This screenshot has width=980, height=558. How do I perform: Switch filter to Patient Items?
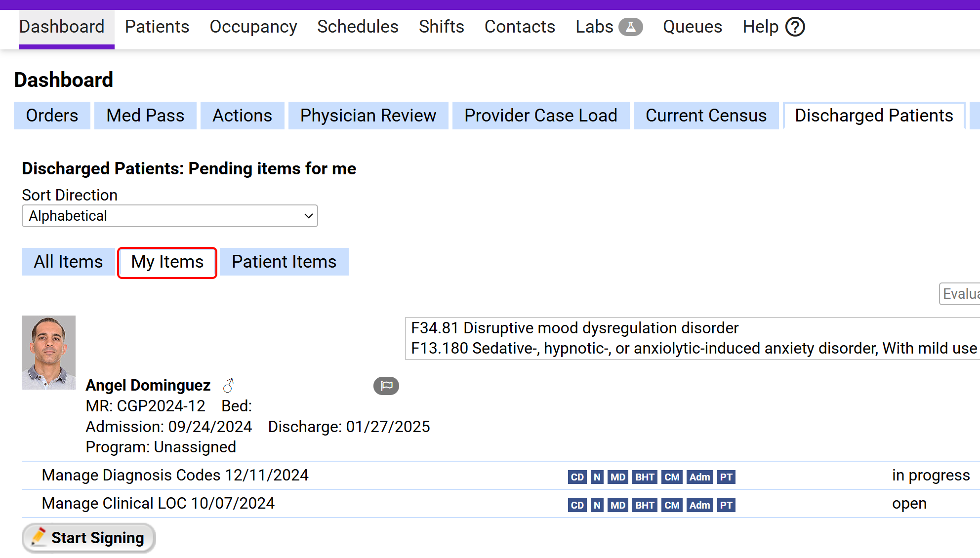coord(284,262)
